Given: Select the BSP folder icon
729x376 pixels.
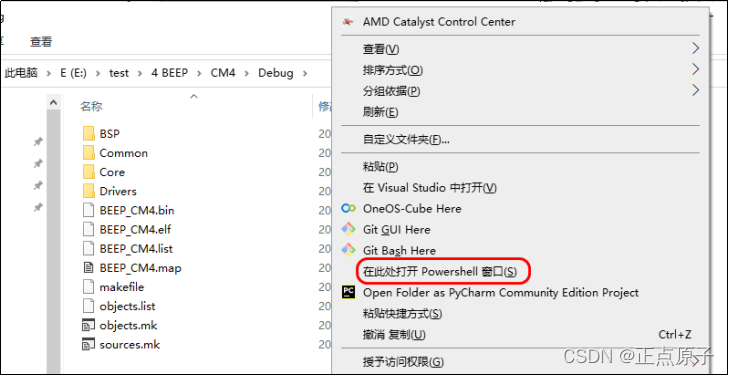Looking at the screenshot, I should 89,134.
